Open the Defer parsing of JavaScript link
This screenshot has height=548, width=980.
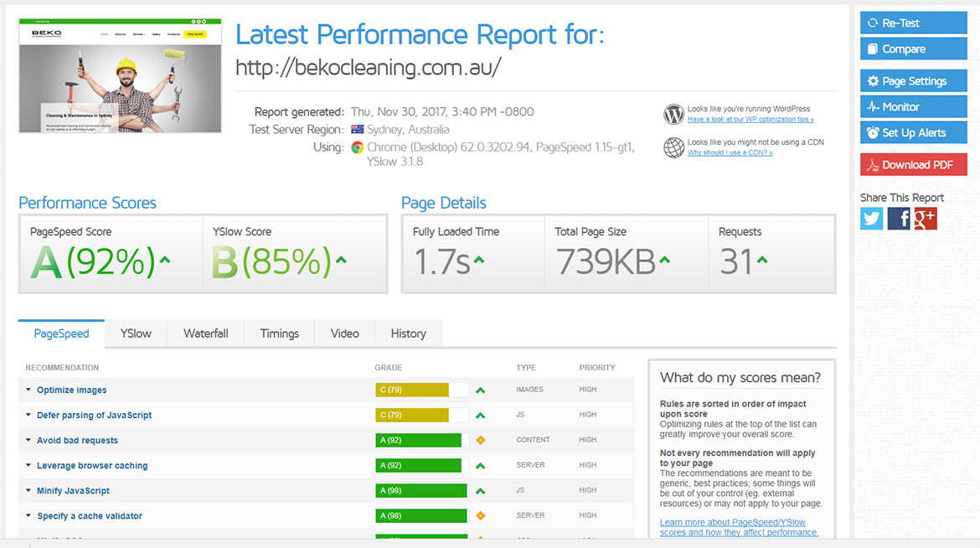point(94,415)
